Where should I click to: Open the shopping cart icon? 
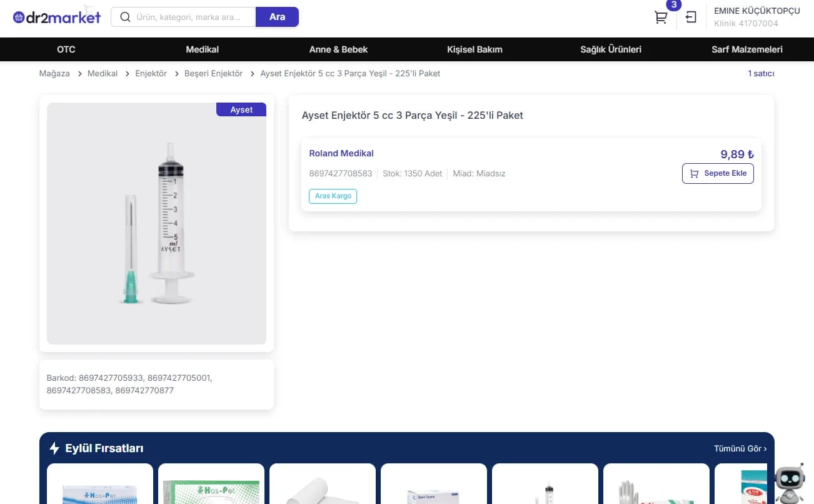point(661,18)
